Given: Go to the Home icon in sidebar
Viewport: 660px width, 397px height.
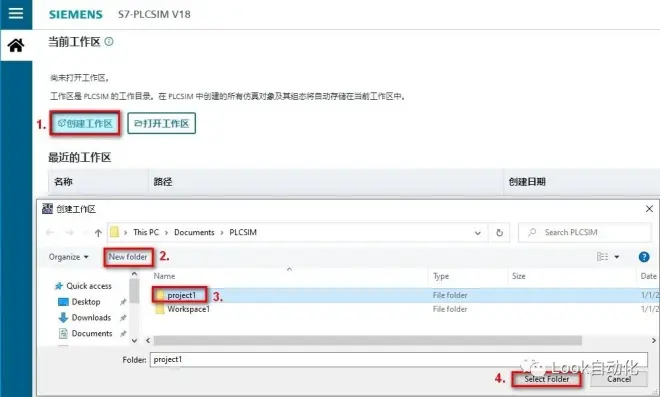Looking at the screenshot, I should click(16, 45).
